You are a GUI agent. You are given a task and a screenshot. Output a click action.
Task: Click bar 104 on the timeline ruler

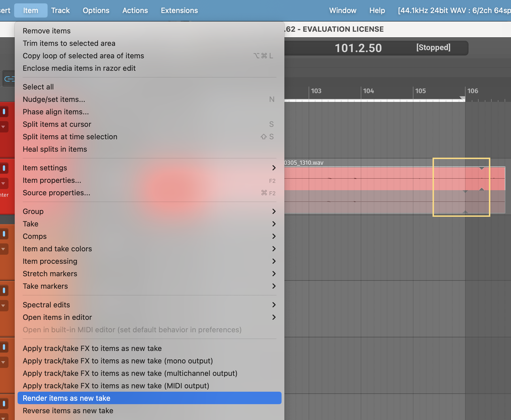[x=368, y=91]
